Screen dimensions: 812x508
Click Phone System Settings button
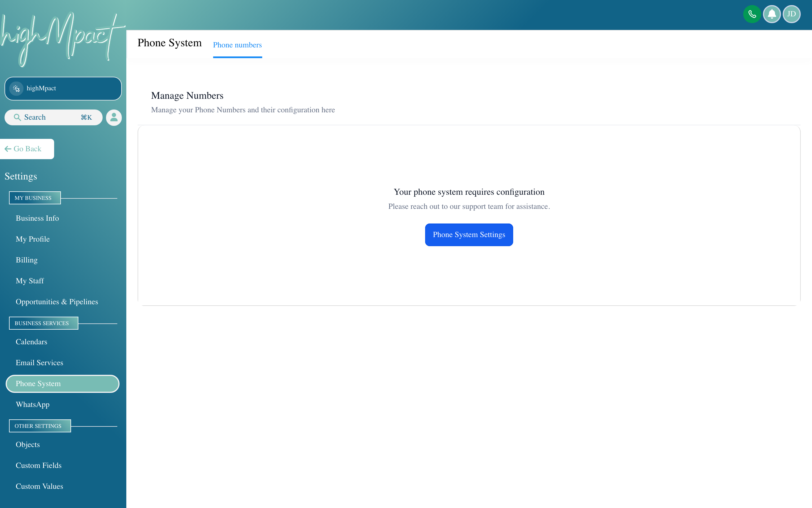(469, 235)
